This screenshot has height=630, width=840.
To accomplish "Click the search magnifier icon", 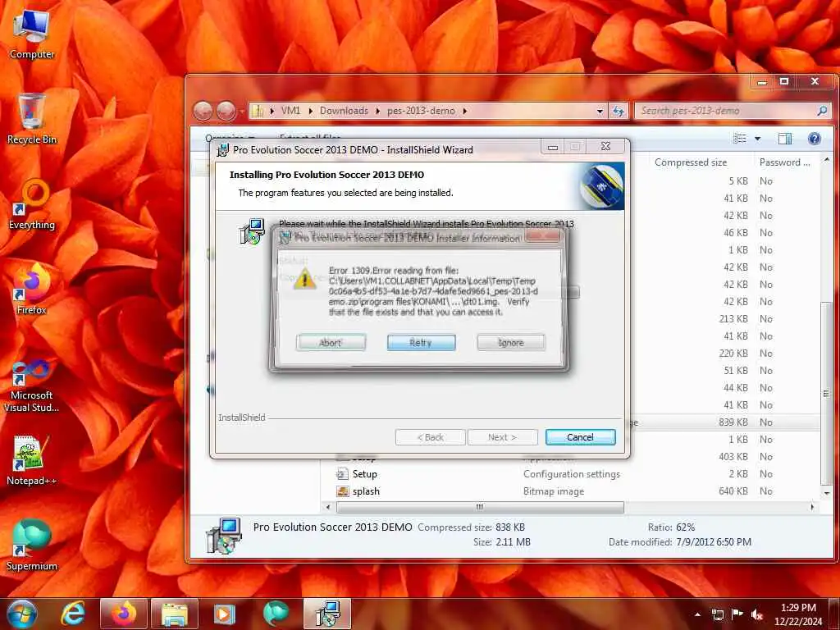I will pyautogui.click(x=822, y=111).
